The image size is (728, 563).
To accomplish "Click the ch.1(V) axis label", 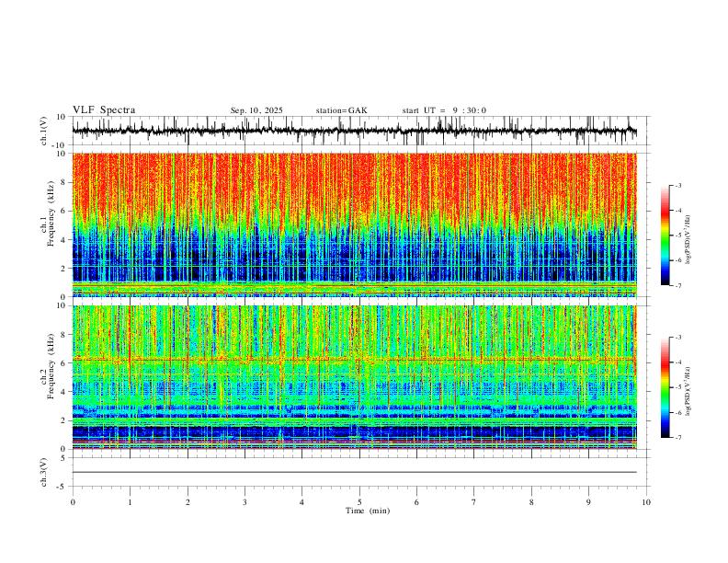I will (x=44, y=131).
